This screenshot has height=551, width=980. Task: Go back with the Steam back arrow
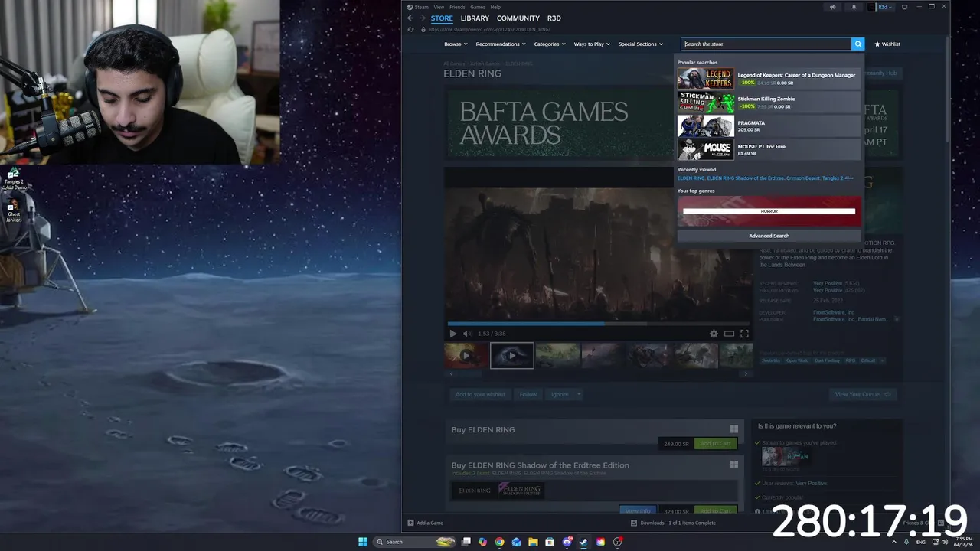[x=410, y=18]
